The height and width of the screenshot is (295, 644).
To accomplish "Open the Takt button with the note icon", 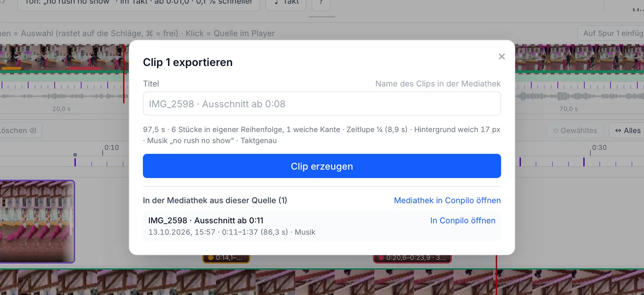I will coord(286,4).
